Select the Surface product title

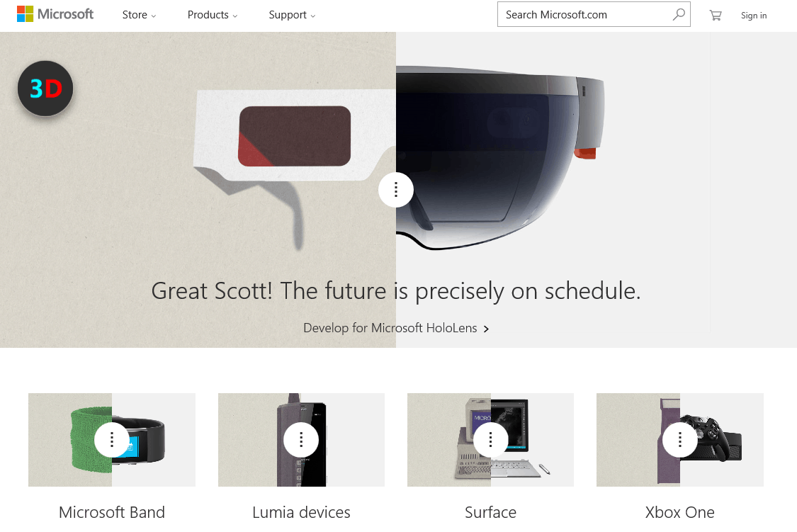[490, 512]
